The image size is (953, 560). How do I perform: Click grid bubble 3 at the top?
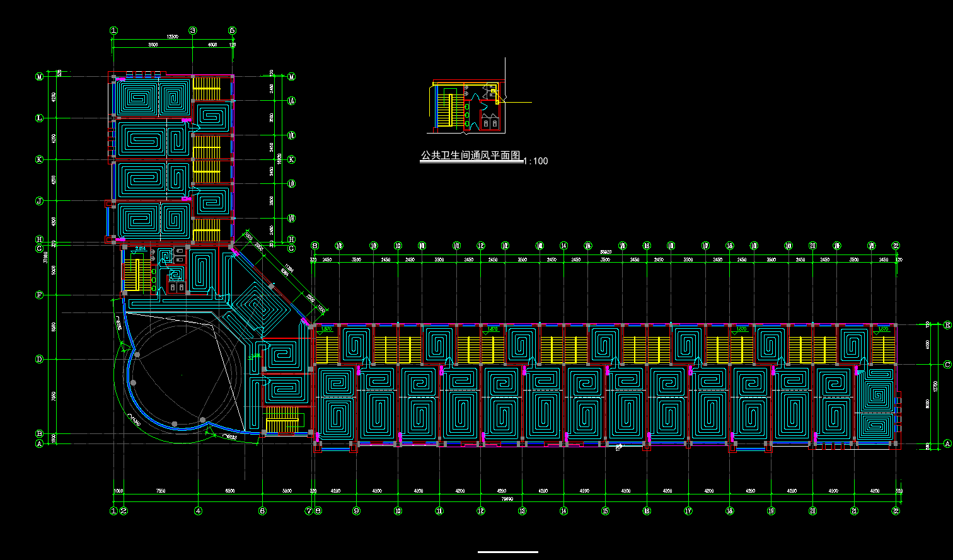(193, 30)
